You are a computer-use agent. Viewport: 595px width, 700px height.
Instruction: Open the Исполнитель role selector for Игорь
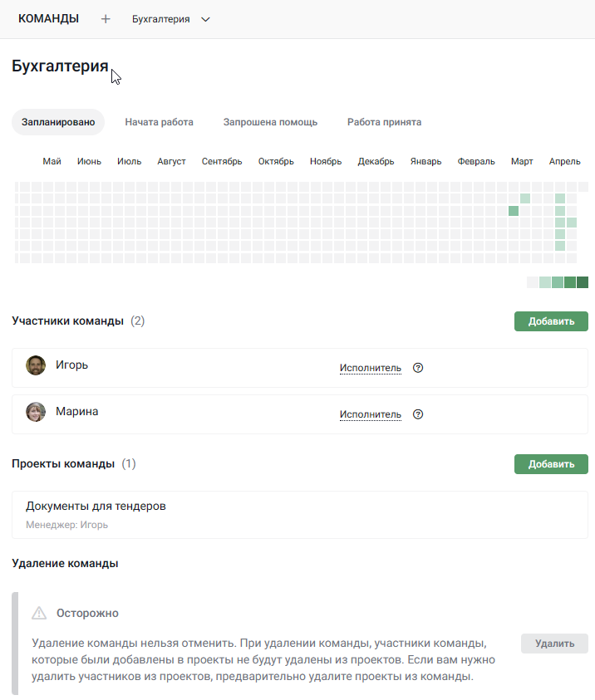pyautogui.click(x=371, y=368)
